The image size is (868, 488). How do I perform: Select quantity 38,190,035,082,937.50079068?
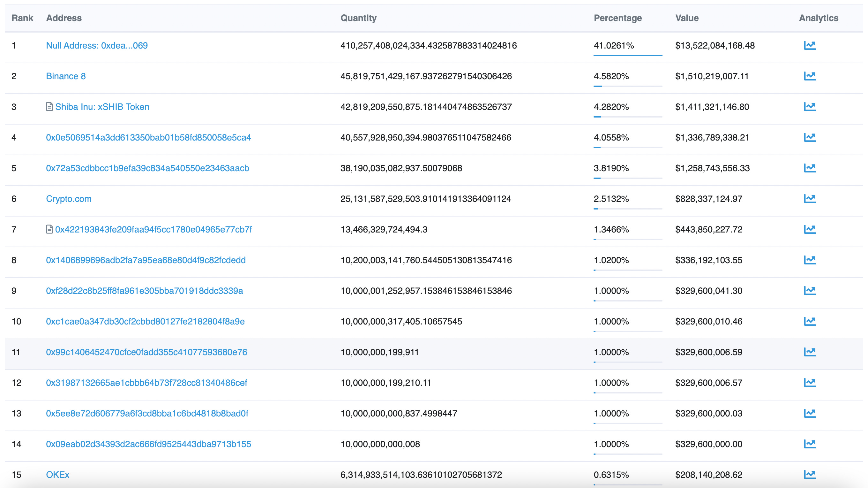coord(401,168)
